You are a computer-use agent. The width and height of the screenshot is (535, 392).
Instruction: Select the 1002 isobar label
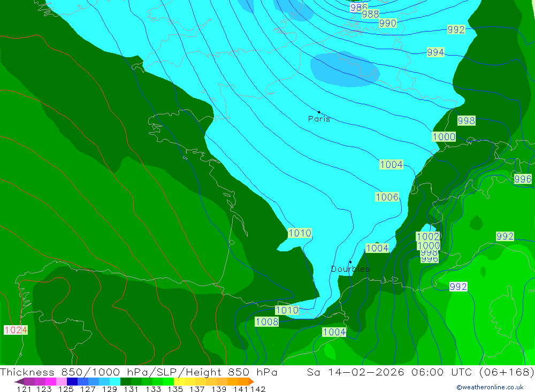point(428,236)
